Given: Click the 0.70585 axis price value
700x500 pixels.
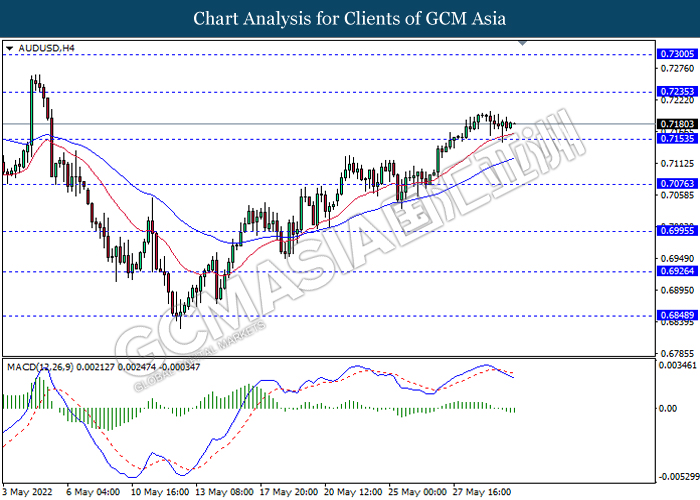Looking at the screenshot, I should (x=677, y=195).
